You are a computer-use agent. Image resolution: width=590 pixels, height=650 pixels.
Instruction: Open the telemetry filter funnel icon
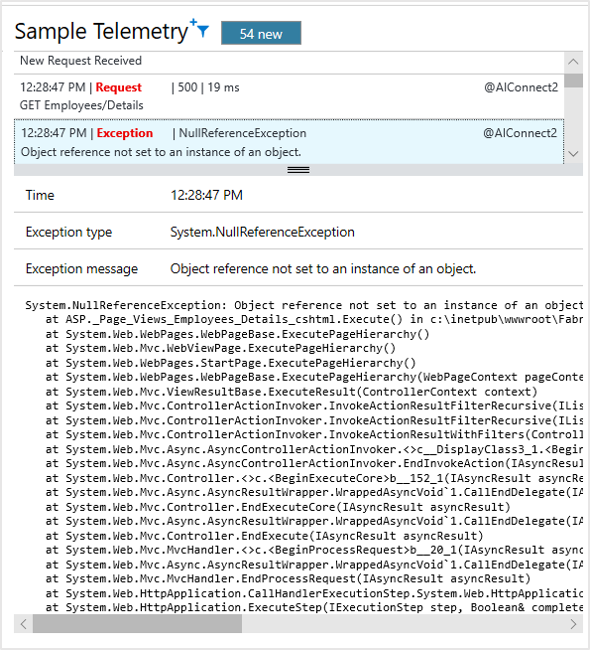tap(201, 29)
